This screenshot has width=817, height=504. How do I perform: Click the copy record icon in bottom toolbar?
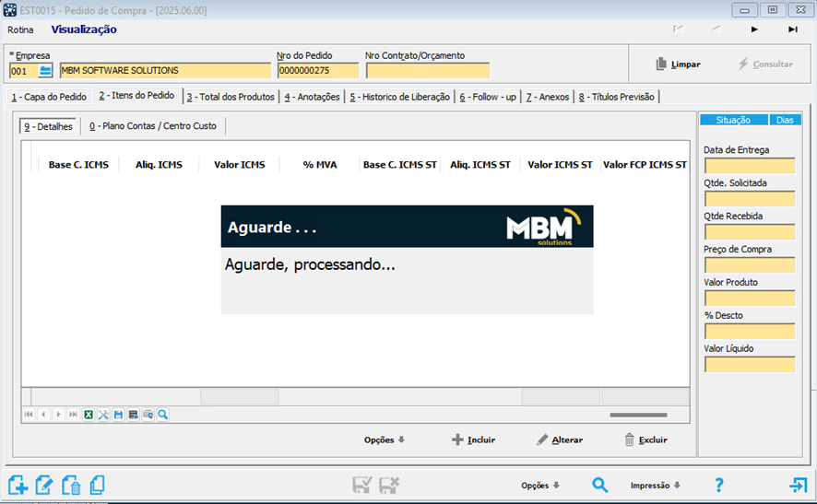(97, 485)
